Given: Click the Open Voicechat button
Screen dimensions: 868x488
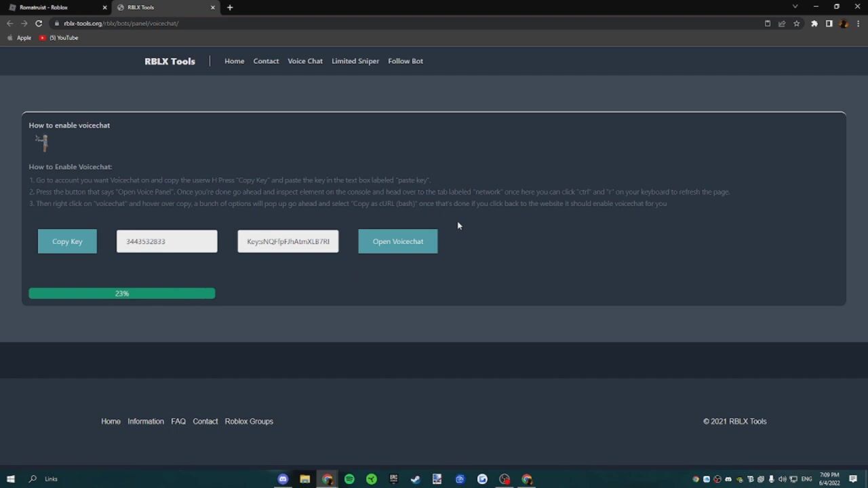Looking at the screenshot, I should pyautogui.click(x=398, y=241).
